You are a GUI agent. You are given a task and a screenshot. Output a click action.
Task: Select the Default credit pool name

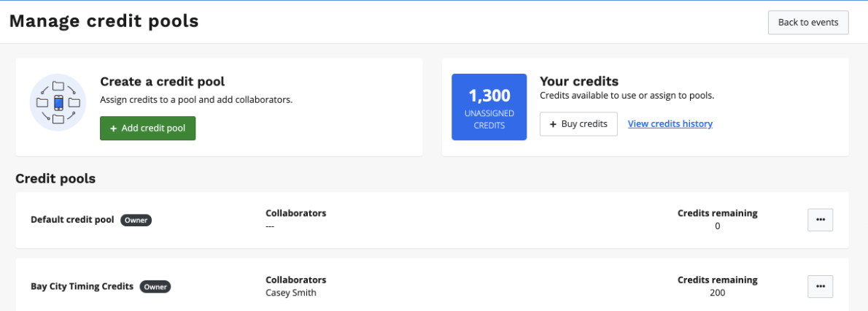click(72, 220)
